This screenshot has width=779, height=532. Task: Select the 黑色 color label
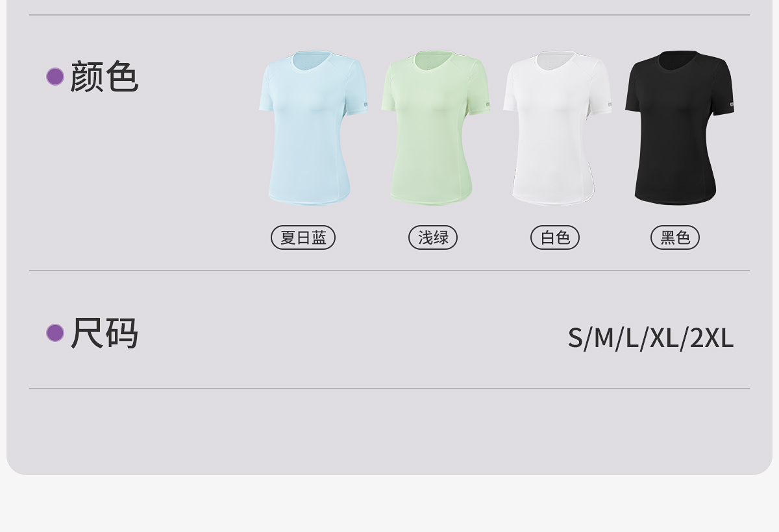675,237
